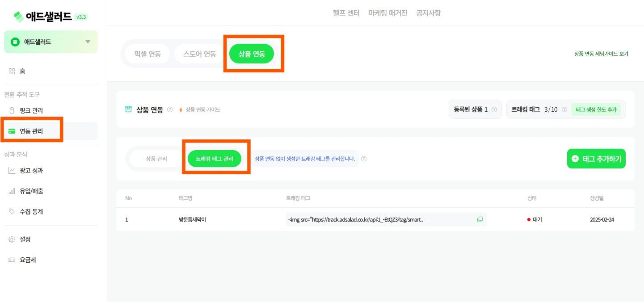Click 태그 생성 한도 추가 button
This screenshot has height=302, width=644.
(x=596, y=109)
